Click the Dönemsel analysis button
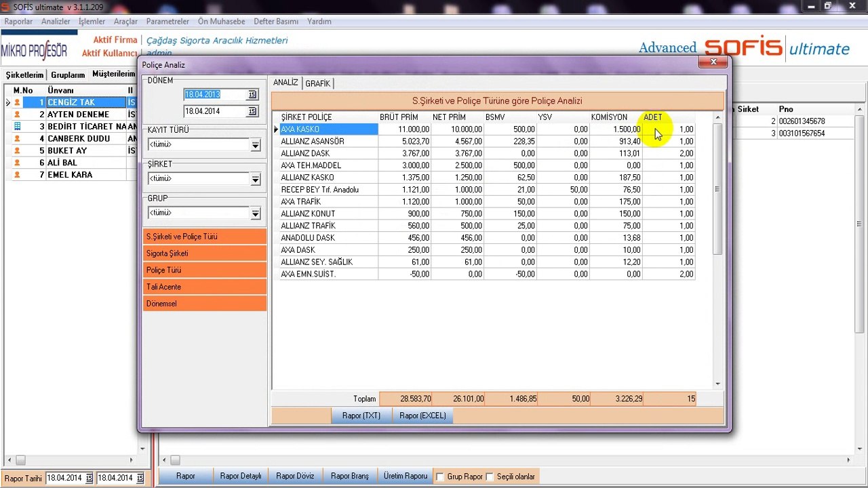Viewport: 868px width, 488px height. click(x=205, y=304)
